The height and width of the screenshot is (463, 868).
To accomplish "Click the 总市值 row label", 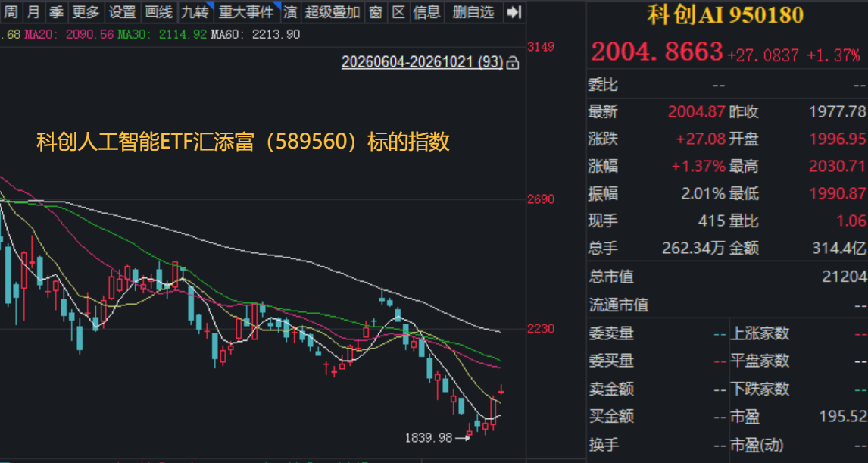I will tap(610, 277).
